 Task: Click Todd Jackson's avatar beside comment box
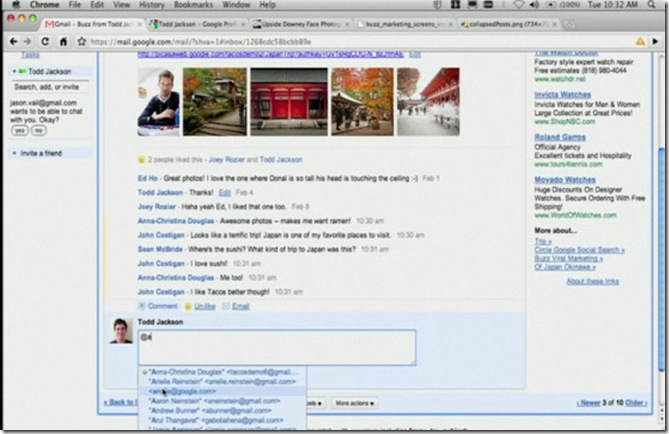click(121, 330)
